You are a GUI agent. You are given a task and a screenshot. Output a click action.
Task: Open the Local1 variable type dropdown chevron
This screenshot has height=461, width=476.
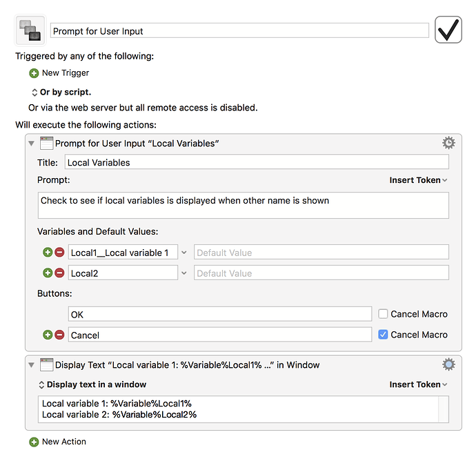click(x=184, y=253)
